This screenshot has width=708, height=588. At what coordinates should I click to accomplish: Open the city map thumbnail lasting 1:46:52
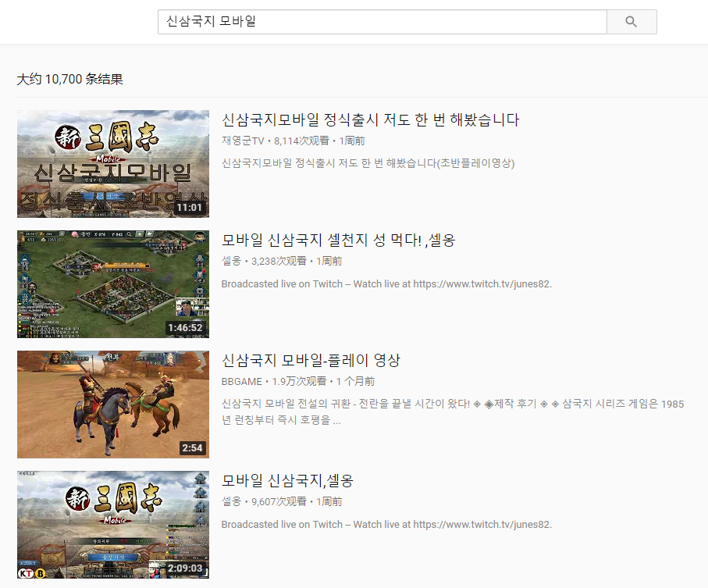[113, 284]
